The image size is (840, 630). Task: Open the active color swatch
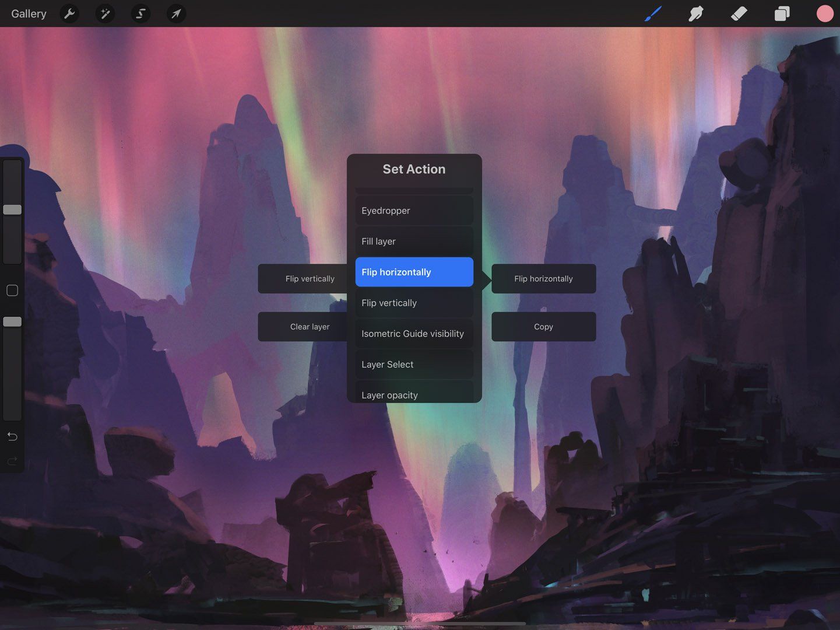[x=825, y=13]
